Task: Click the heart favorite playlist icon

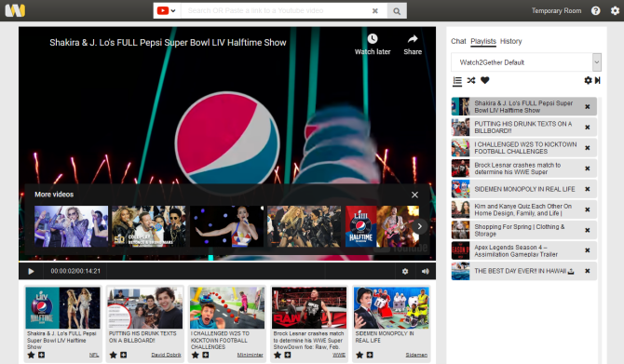Action: coord(484,80)
